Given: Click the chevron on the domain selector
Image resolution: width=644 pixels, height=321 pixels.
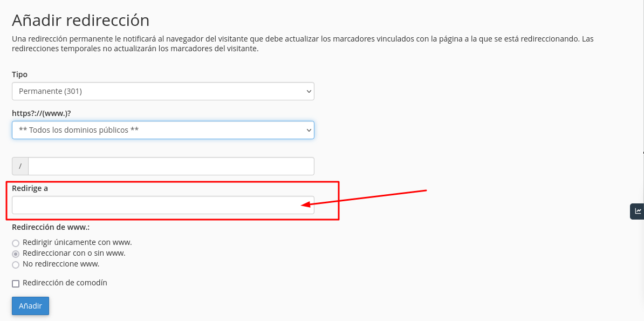Looking at the screenshot, I should point(309,130).
